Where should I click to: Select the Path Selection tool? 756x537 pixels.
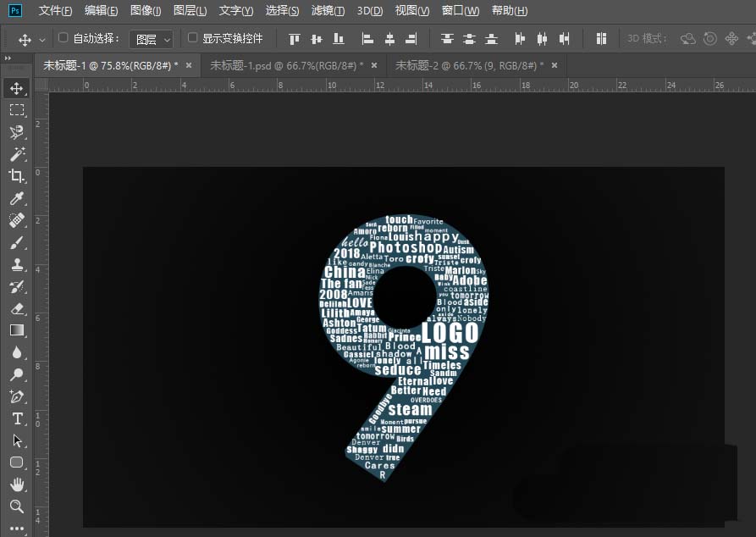[x=17, y=440]
